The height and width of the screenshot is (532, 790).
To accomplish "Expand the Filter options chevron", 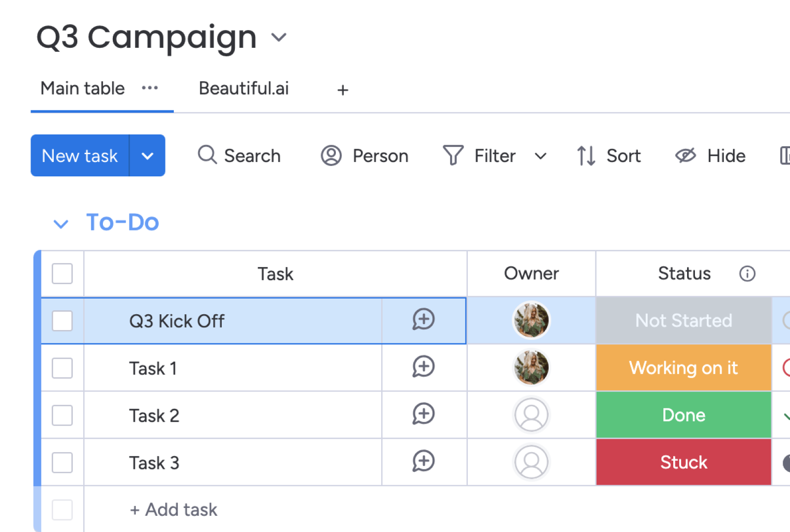I will click(540, 156).
